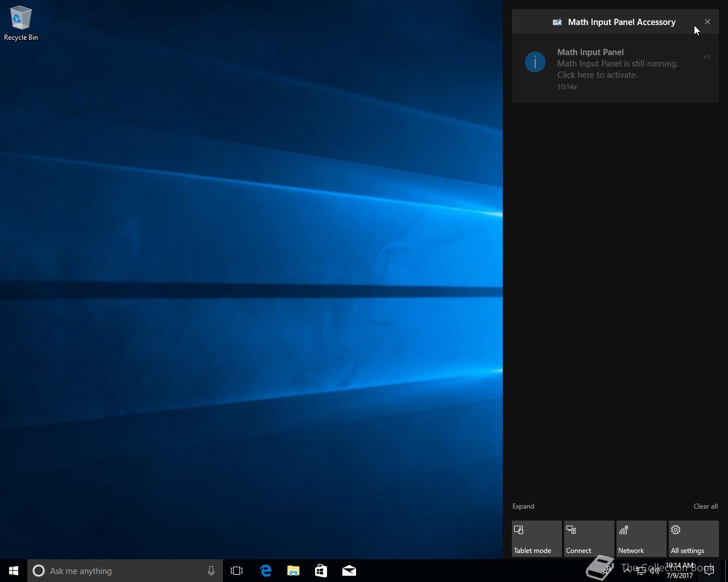Click the blue info icon in the notification
The image size is (728, 582).
pyautogui.click(x=535, y=62)
